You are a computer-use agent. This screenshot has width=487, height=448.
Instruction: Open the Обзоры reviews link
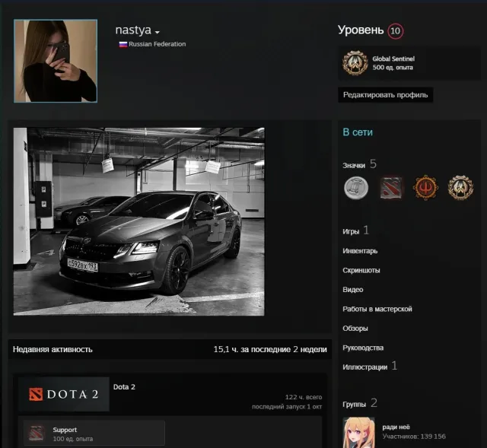(355, 329)
